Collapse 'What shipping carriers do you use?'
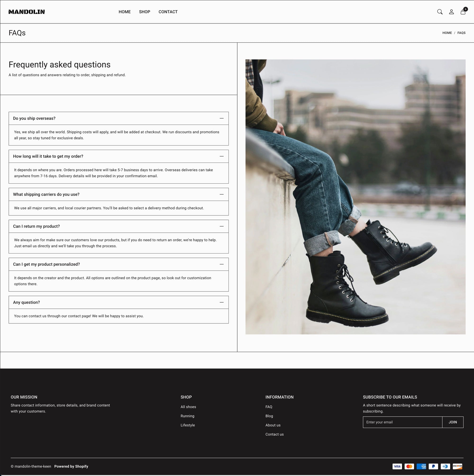The width and height of the screenshot is (474, 476). coord(222,194)
